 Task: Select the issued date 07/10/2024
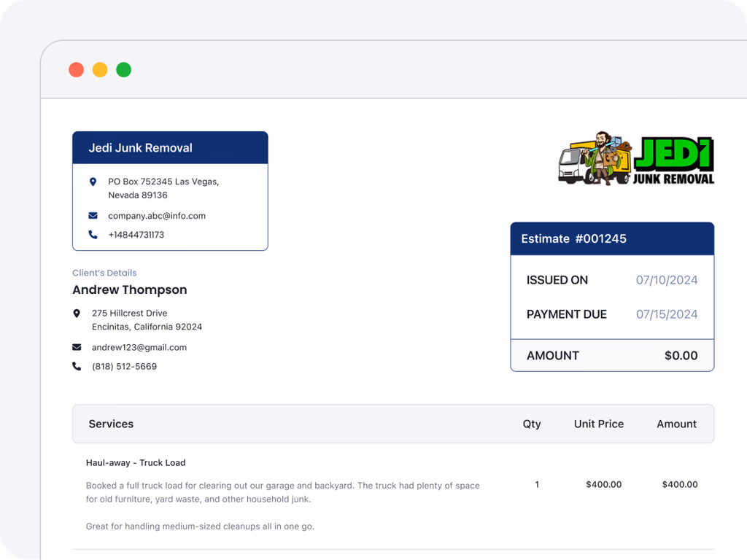[x=667, y=280]
